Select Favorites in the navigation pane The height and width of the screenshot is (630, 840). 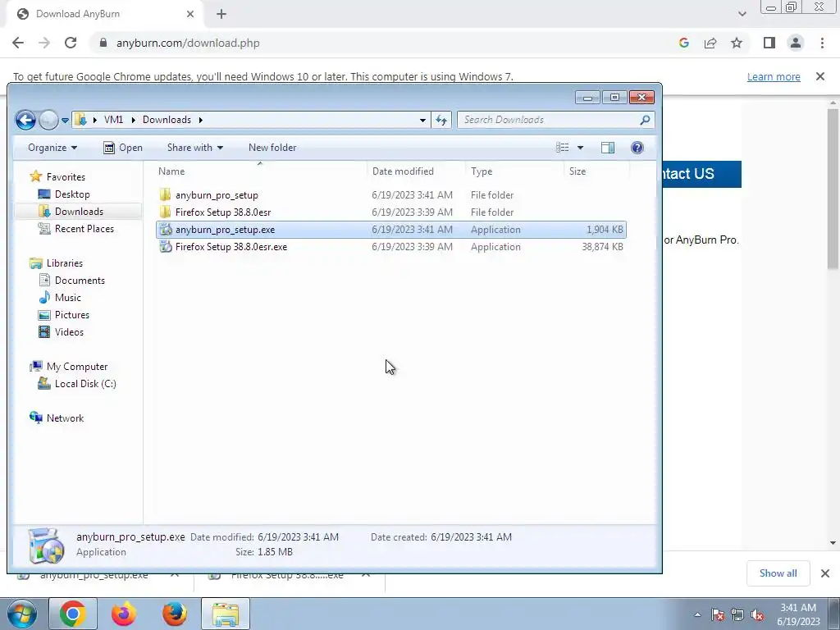[66, 177]
